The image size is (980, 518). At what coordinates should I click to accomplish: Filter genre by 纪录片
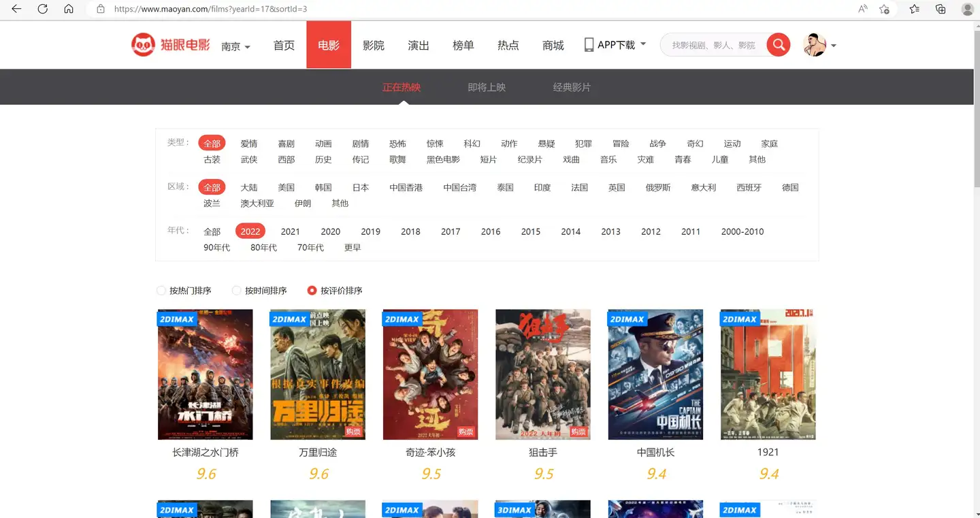coord(530,159)
